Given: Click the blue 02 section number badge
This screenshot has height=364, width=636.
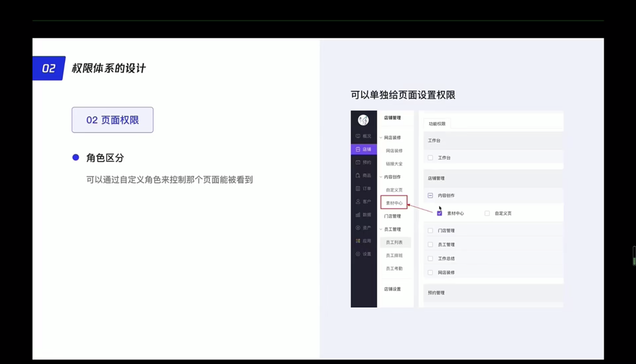Looking at the screenshot, I should point(49,68).
